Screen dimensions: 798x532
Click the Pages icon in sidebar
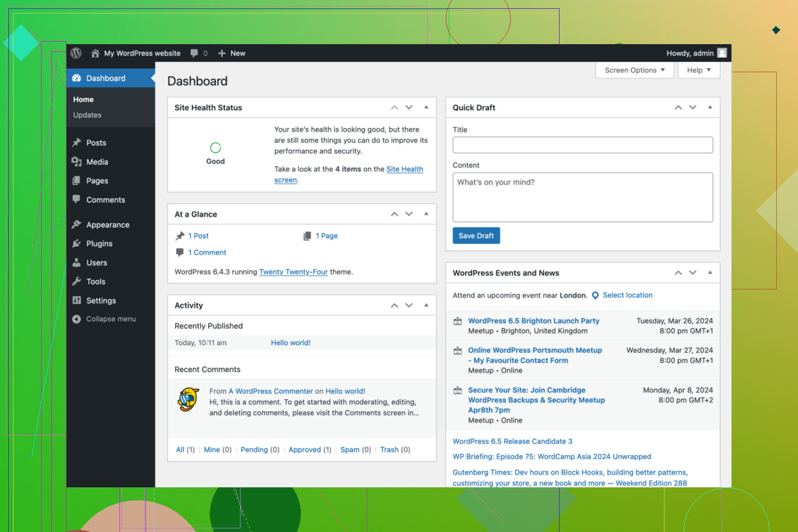point(76,180)
